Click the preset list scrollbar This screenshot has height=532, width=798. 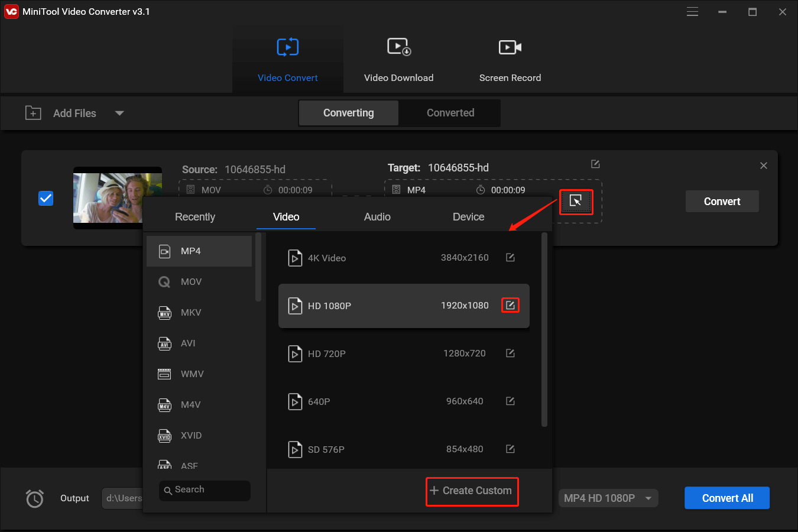(544, 330)
